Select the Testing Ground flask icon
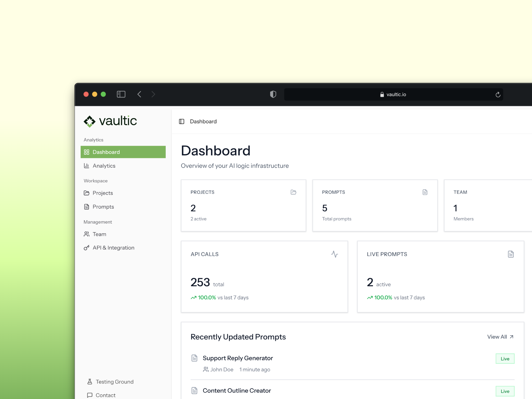Screen dimensions: 532x399 89,382
